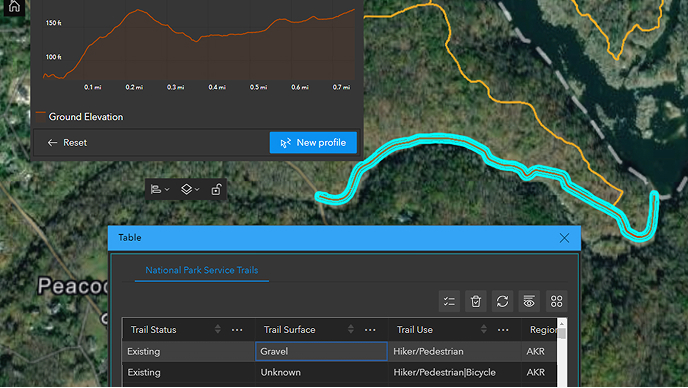688x388 pixels.
Task: Sort by Trail Surface column arrows
Action: (x=351, y=329)
